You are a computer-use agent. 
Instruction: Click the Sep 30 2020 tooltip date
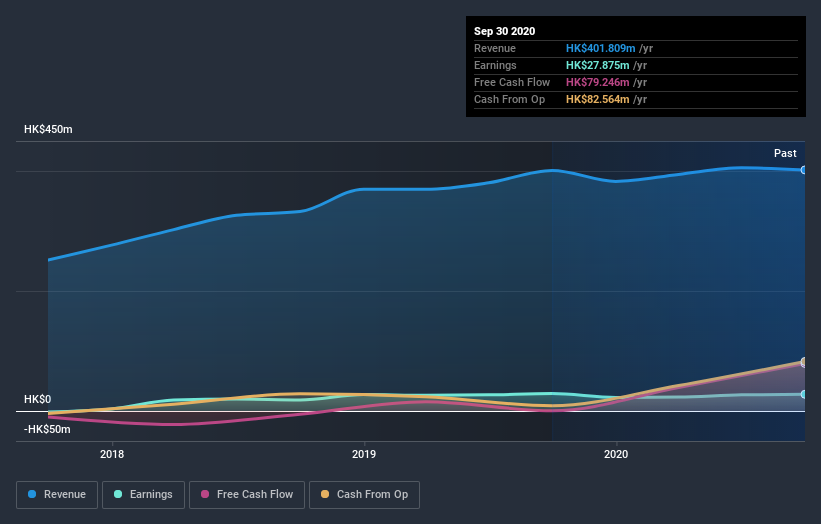504,31
